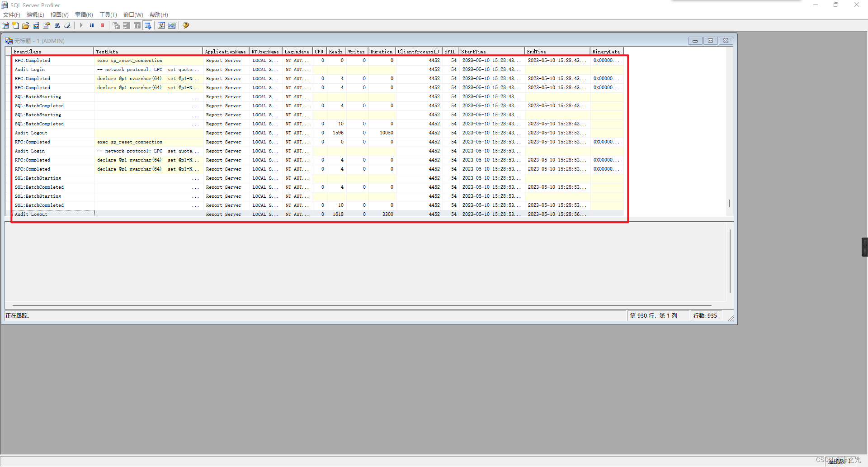Viewport: 868px width, 467px height.
Task: Open the 重播(R) menu
Action: point(84,15)
